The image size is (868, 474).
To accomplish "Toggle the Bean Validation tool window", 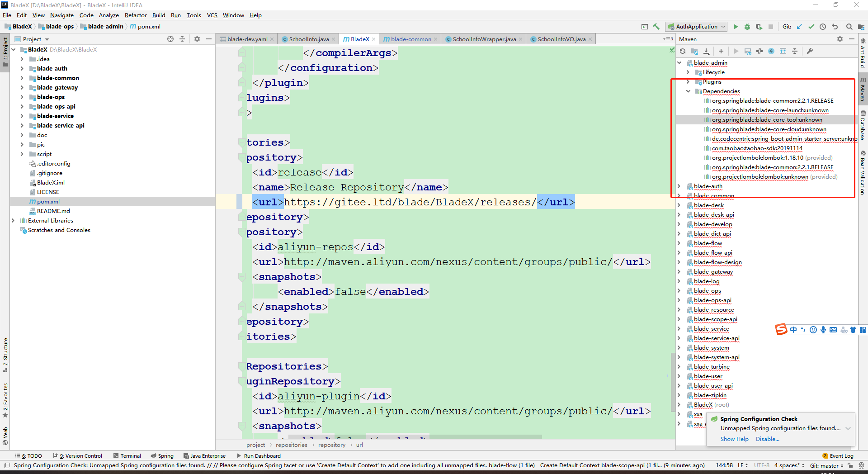I will coord(863,173).
